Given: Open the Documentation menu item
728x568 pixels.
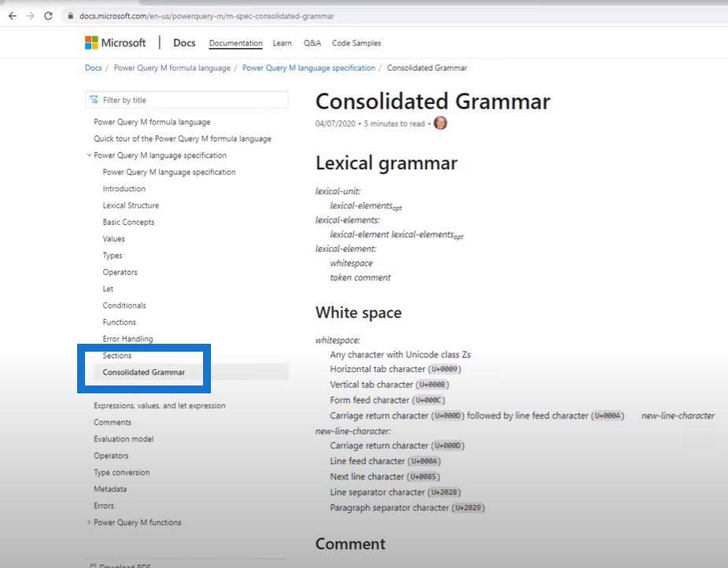Looking at the screenshot, I should point(235,43).
